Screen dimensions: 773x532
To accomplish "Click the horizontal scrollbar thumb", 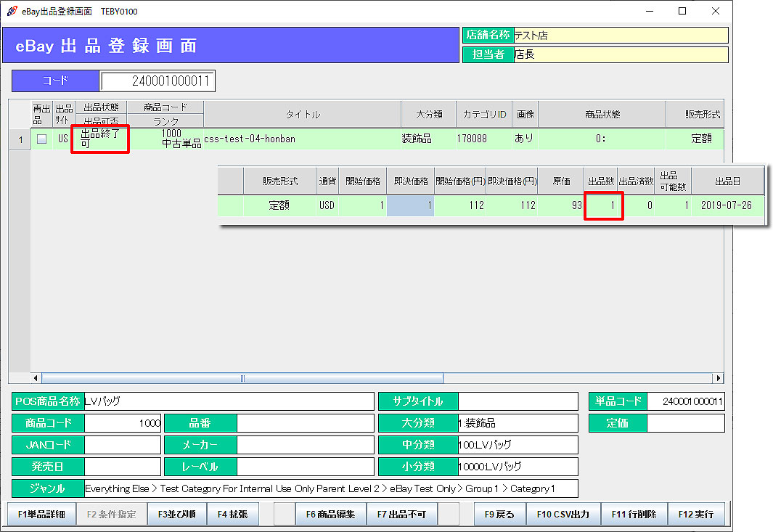I will click(x=242, y=378).
